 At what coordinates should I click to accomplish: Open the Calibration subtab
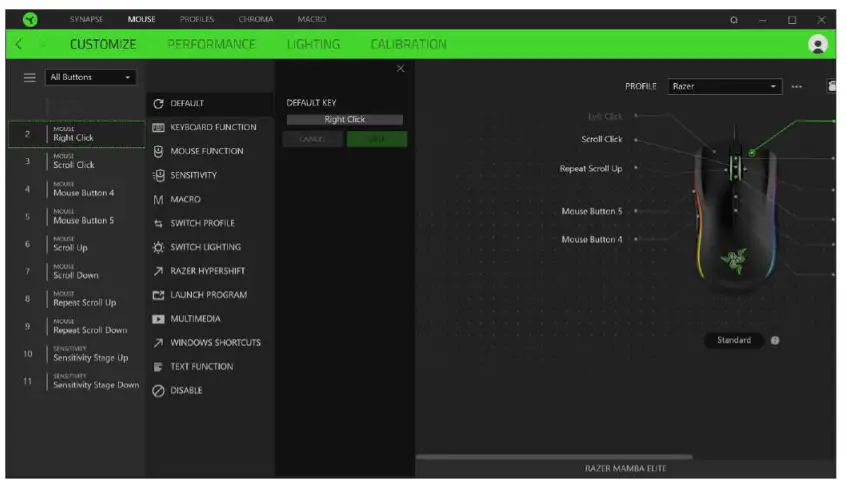(408, 44)
